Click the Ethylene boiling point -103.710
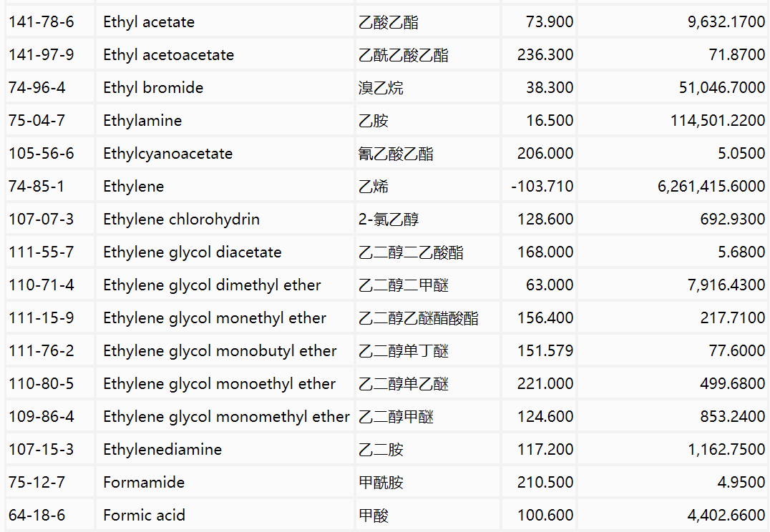Screen dimensions: 770x532 [x=542, y=187]
